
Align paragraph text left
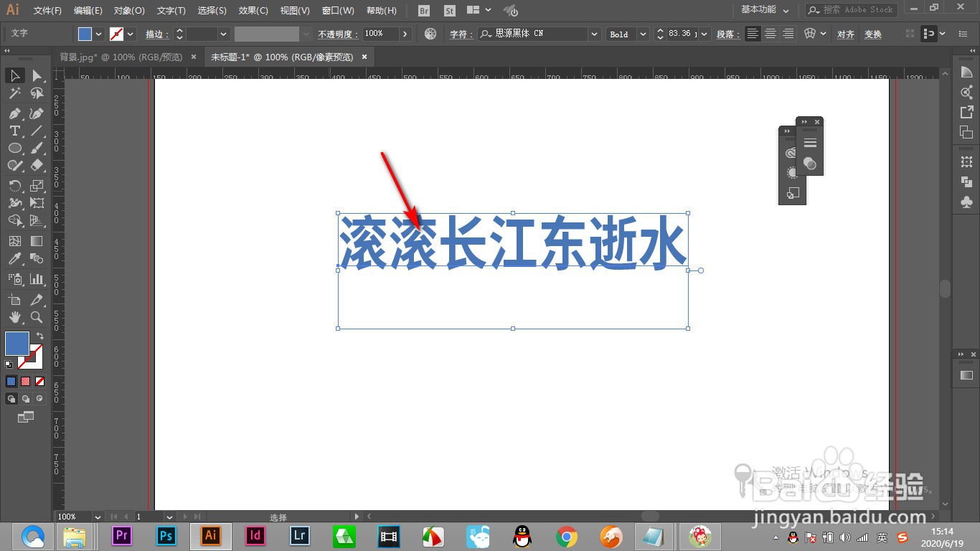point(752,34)
